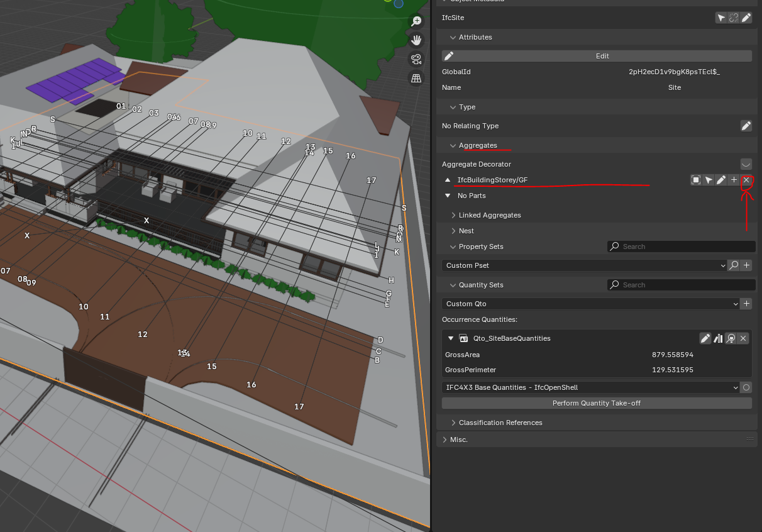762x532 pixels.
Task: Add a quantity set with the plus icon
Action: pos(746,304)
